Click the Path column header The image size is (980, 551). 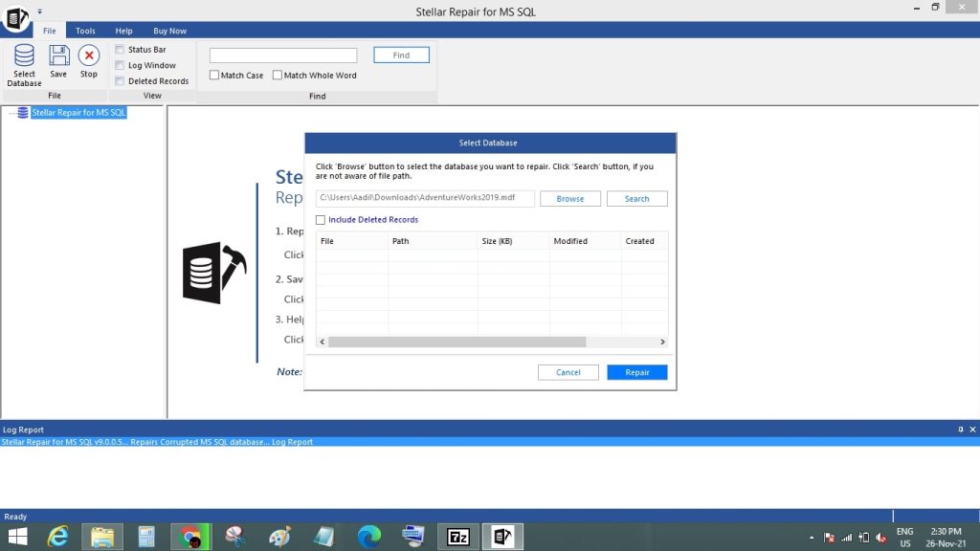[433, 241]
